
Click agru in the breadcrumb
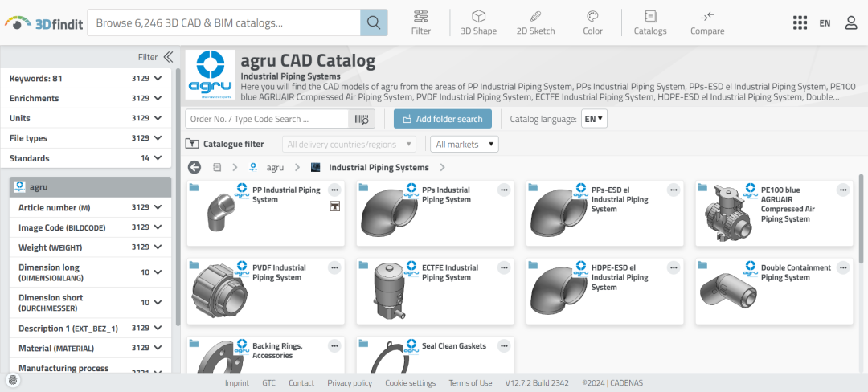[275, 167]
